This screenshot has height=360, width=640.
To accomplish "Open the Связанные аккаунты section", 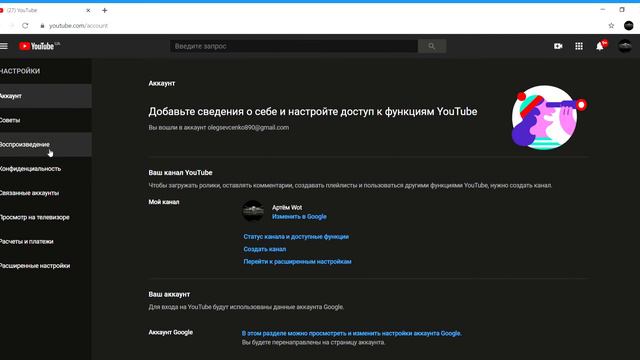I will point(46,193).
